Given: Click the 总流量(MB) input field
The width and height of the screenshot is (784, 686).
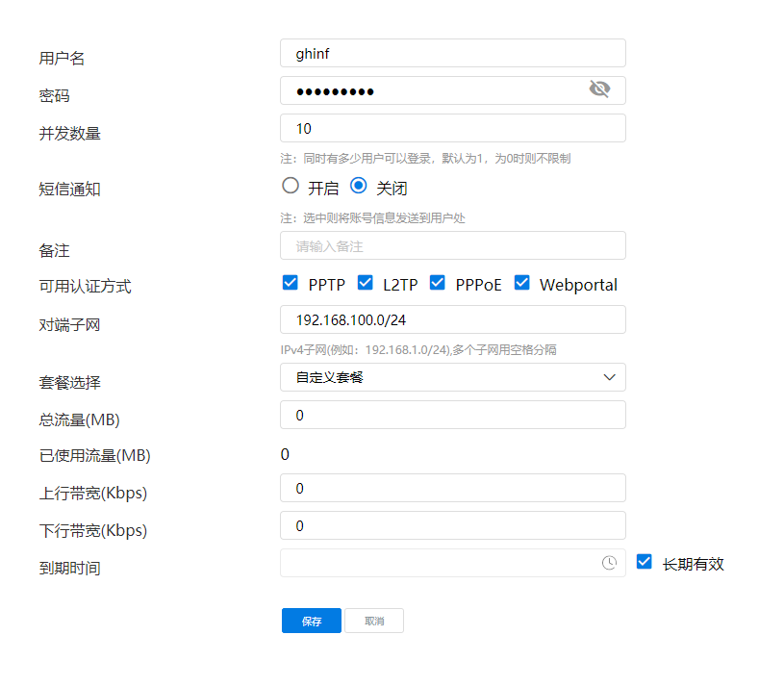Looking at the screenshot, I should [452, 415].
